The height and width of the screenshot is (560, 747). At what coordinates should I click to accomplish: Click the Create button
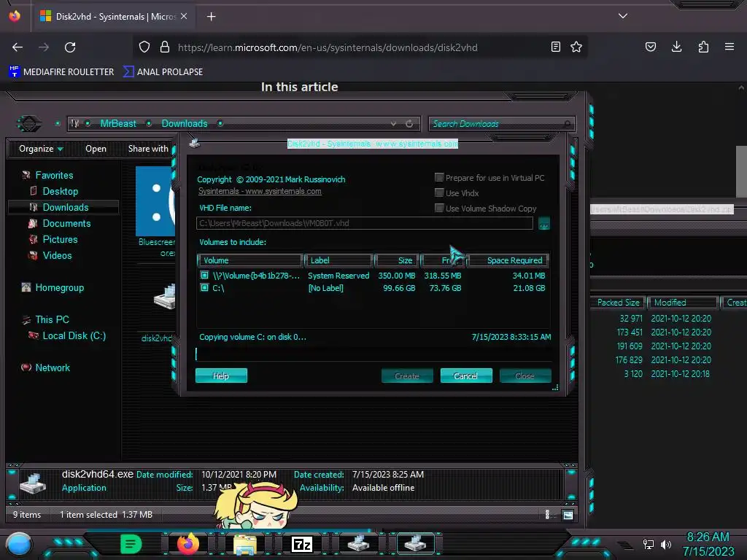point(407,376)
